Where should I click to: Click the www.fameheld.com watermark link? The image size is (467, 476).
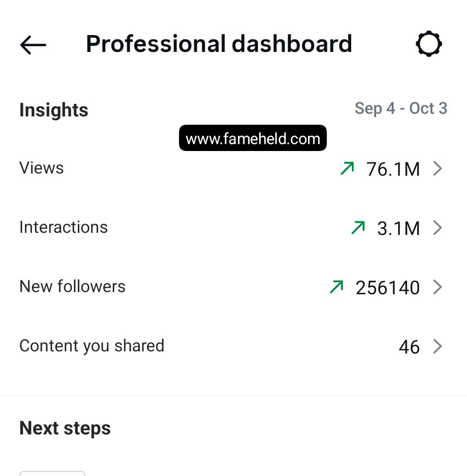point(253,138)
